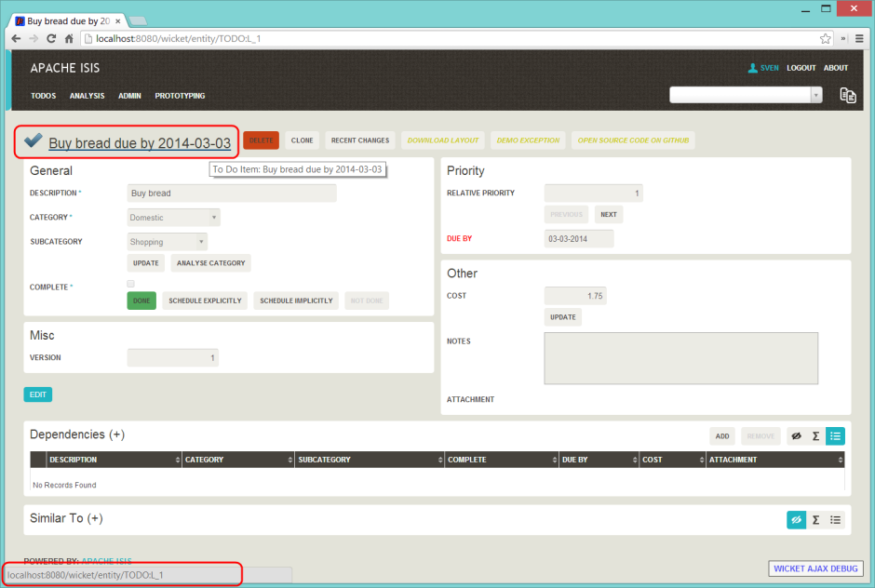Click the green Done button
875x588 pixels.
(141, 301)
